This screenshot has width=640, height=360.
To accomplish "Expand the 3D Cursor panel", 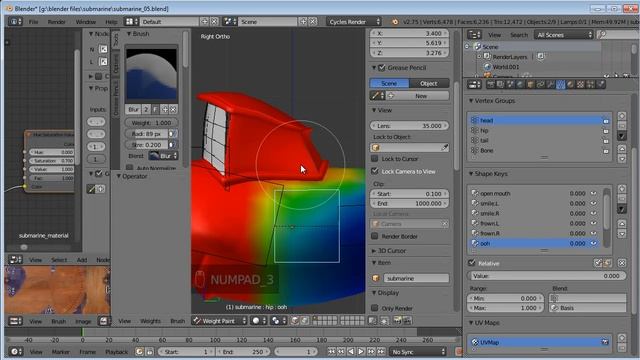I will pos(374,251).
